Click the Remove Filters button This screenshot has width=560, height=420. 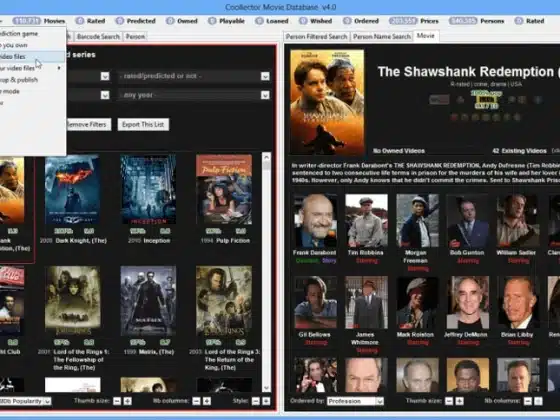(x=89, y=124)
